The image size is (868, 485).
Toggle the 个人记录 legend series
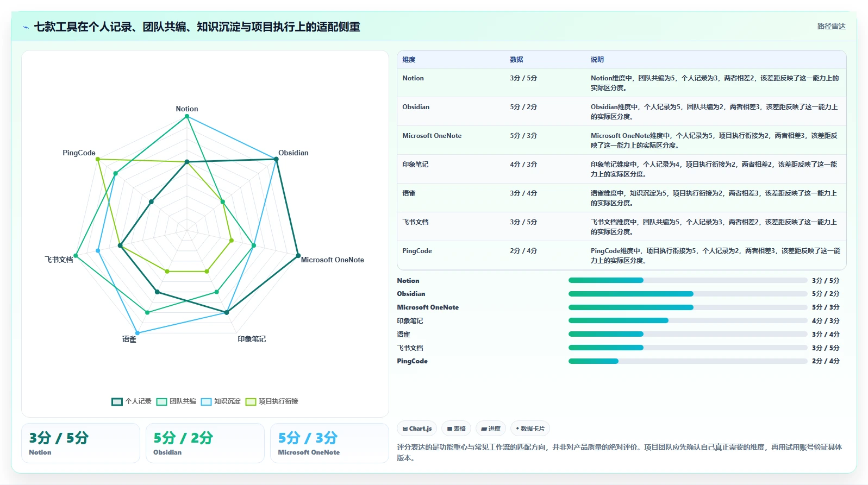point(132,401)
